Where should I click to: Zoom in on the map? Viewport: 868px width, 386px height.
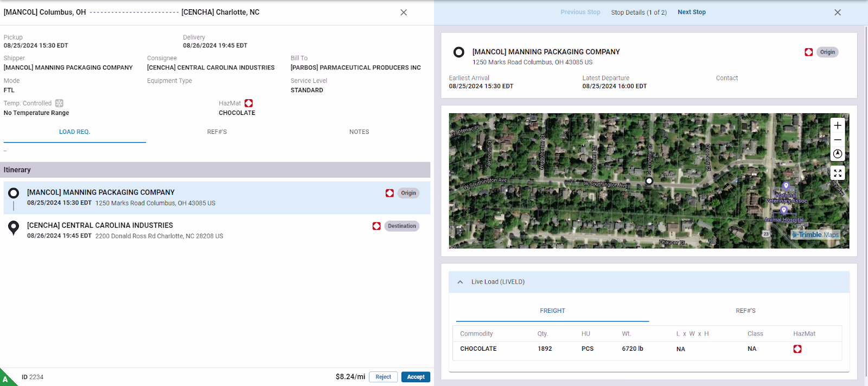click(838, 125)
